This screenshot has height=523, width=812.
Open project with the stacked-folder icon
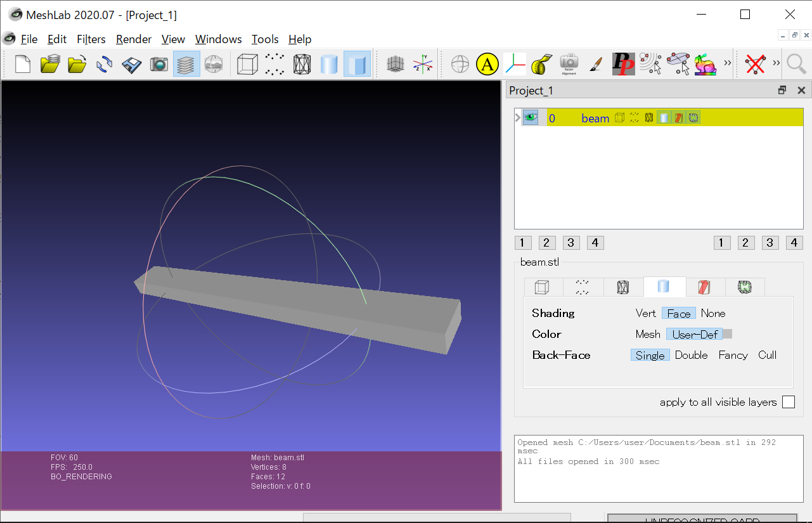coord(50,64)
